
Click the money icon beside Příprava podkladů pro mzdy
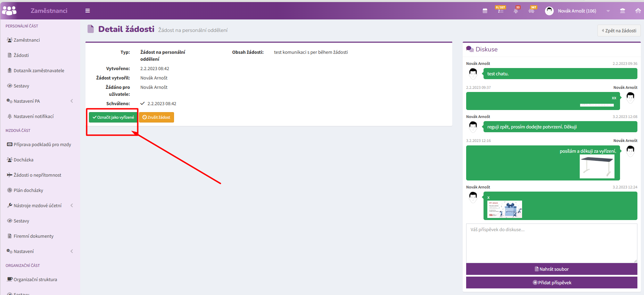(x=10, y=144)
